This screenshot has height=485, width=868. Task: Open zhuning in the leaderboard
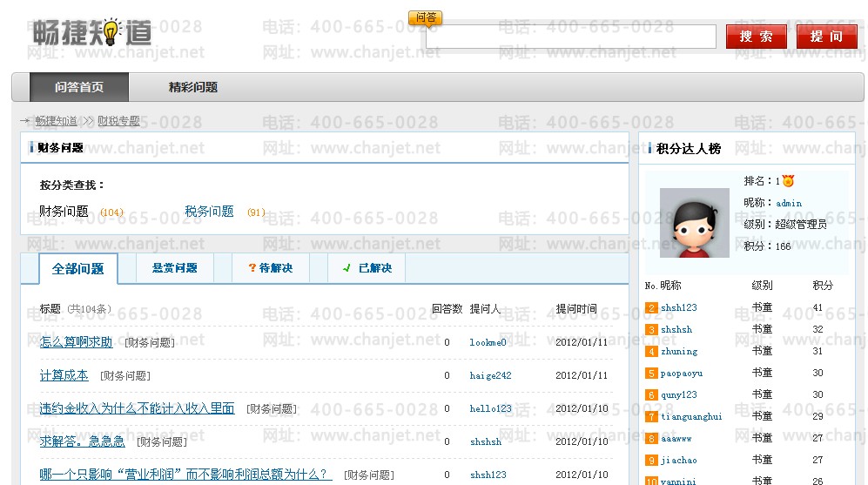(679, 352)
